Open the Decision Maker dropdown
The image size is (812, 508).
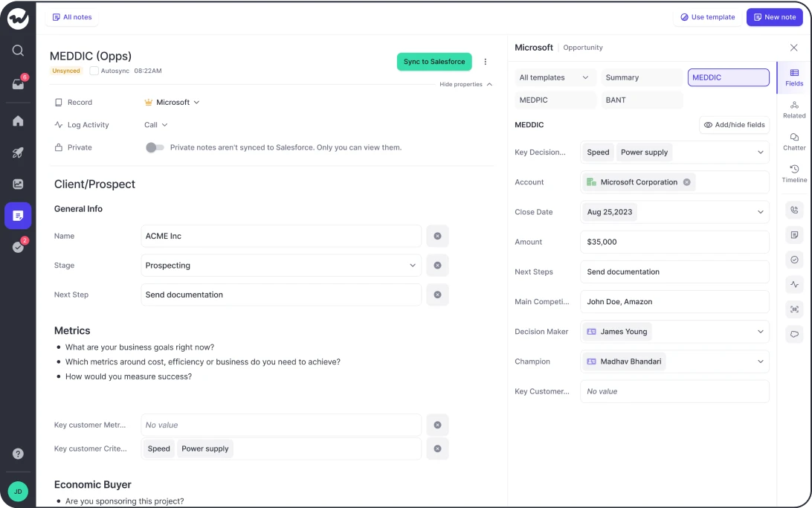click(760, 332)
